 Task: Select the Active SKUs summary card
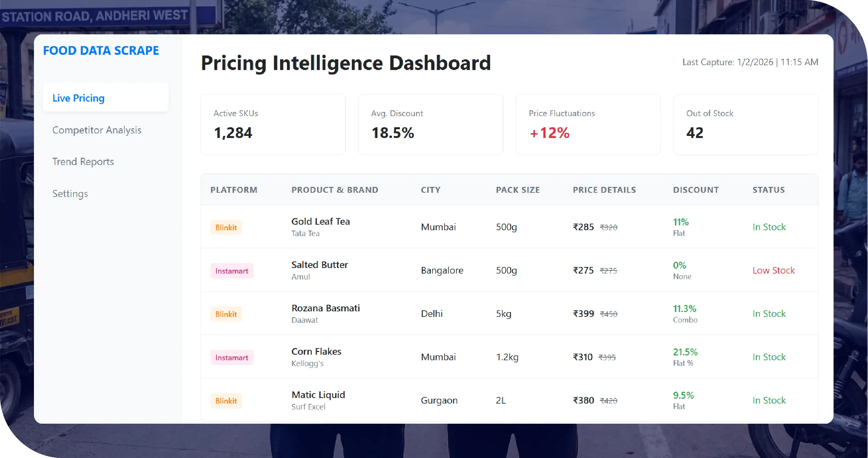point(273,124)
